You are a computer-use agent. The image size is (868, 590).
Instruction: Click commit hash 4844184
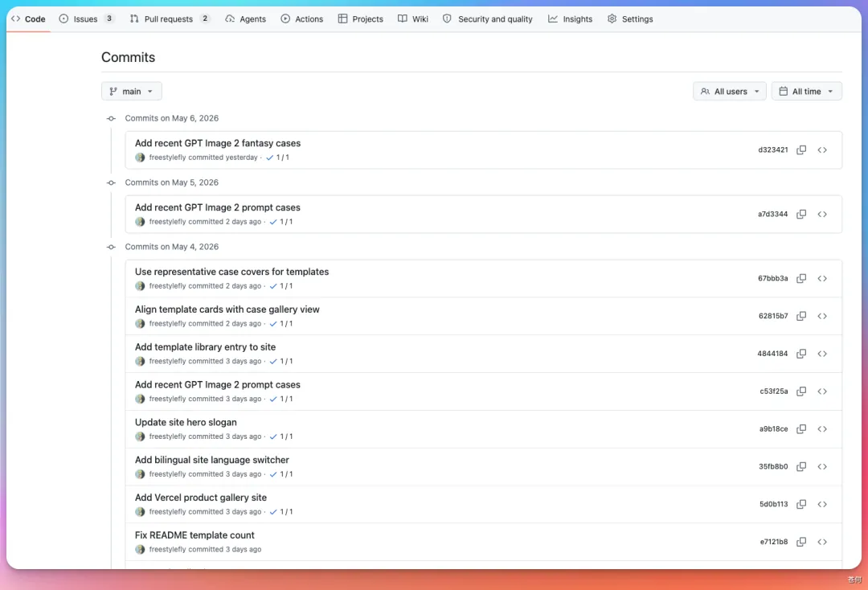click(x=772, y=354)
